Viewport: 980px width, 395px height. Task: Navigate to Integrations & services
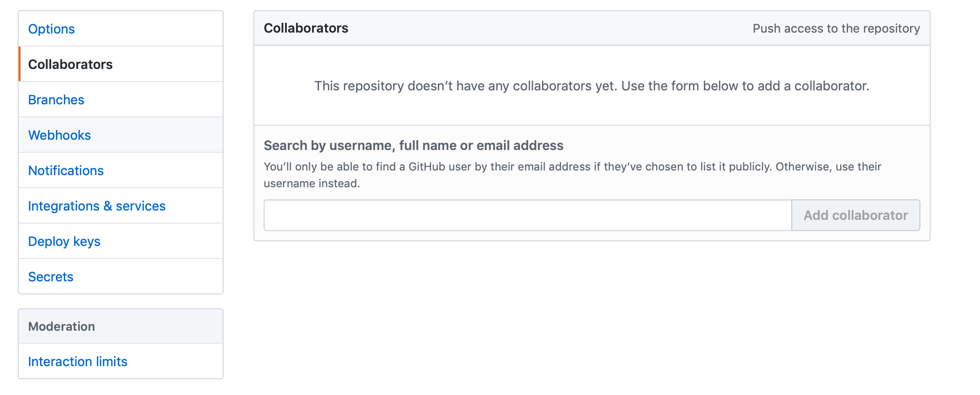coord(96,206)
